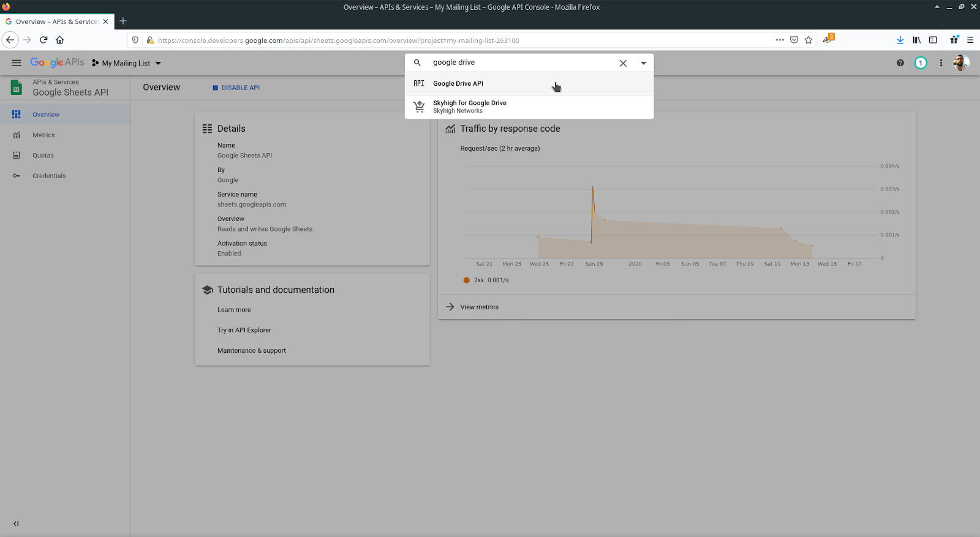Open the Firefox library icon
The height and width of the screenshot is (537, 980).
click(917, 40)
